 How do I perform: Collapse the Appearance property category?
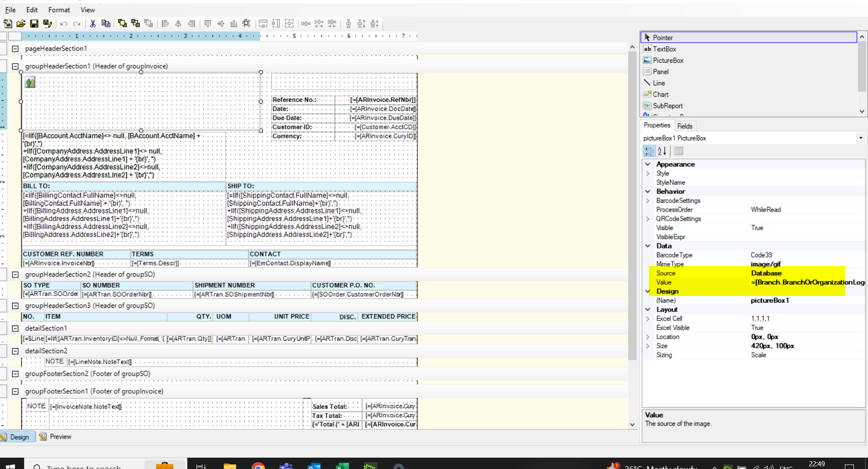click(648, 164)
